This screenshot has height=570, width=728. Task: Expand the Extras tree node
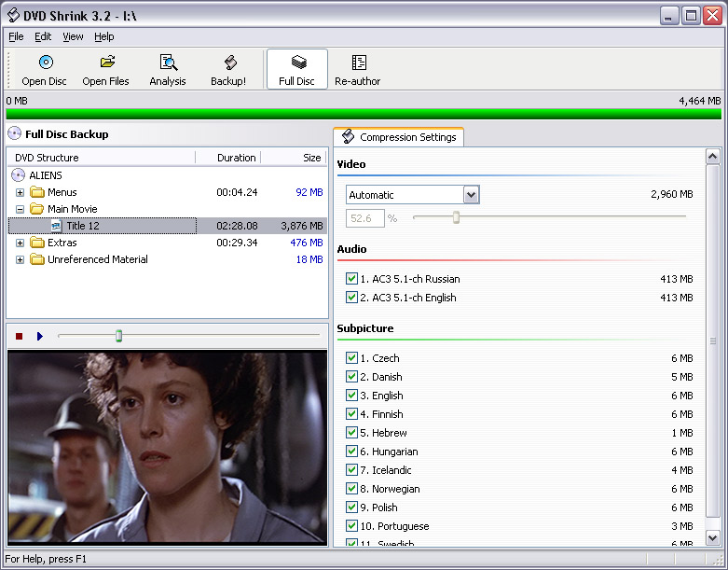(x=20, y=243)
